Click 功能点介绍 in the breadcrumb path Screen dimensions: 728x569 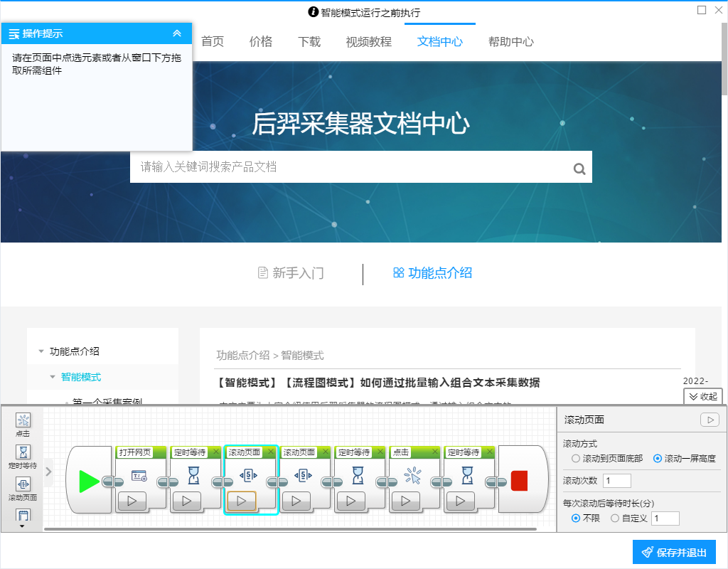click(243, 356)
